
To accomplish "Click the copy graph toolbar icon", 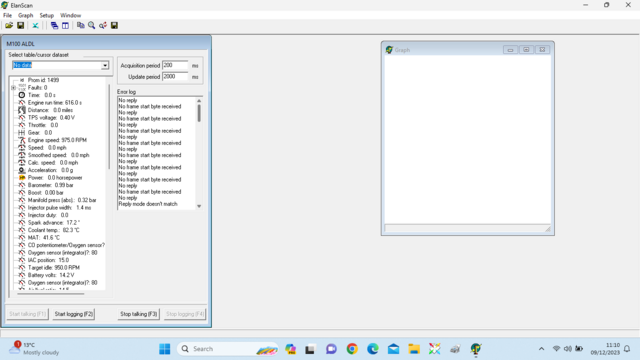I will (80, 25).
